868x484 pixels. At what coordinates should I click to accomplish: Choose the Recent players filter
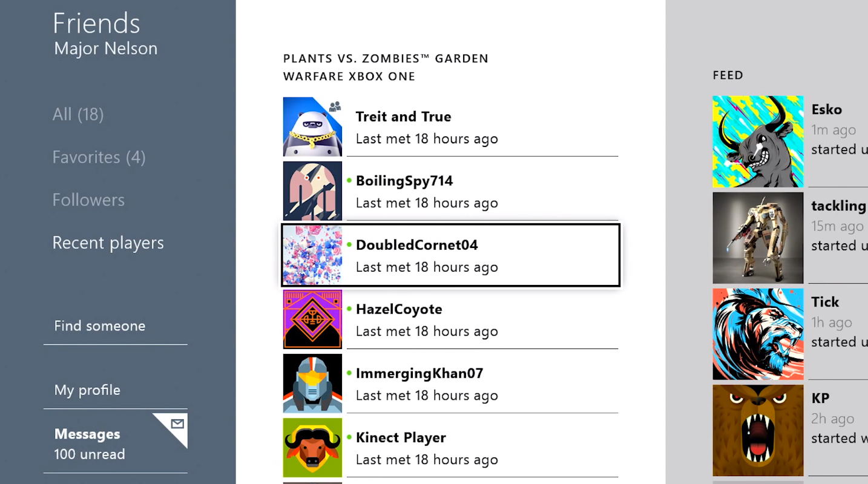coord(108,243)
